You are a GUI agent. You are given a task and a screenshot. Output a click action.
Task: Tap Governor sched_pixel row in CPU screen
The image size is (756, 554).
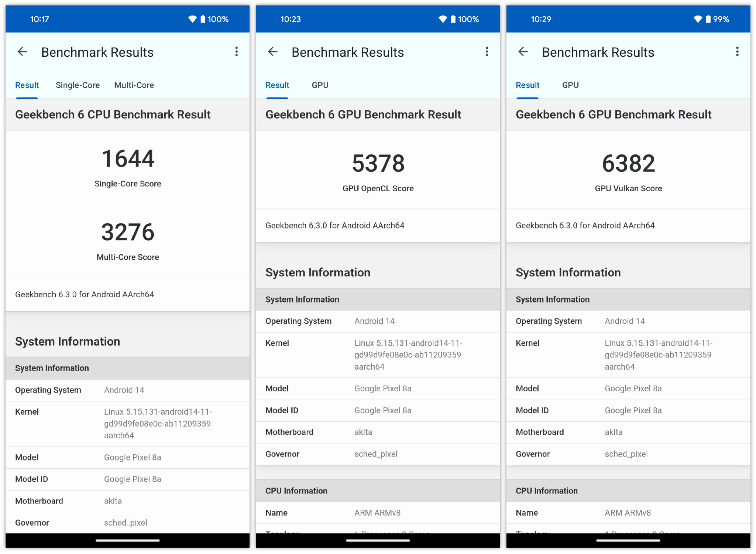tap(128, 523)
